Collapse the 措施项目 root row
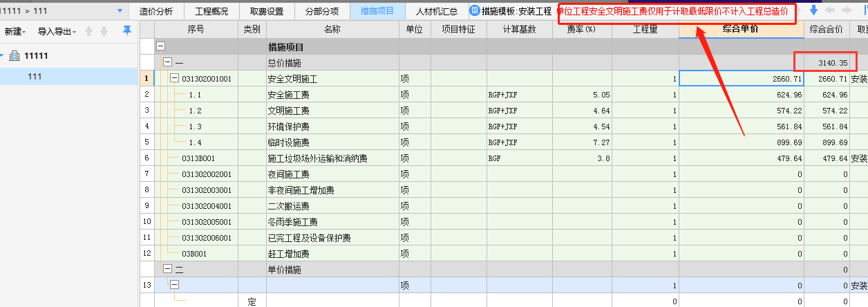The image size is (868, 307). coord(161,47)
